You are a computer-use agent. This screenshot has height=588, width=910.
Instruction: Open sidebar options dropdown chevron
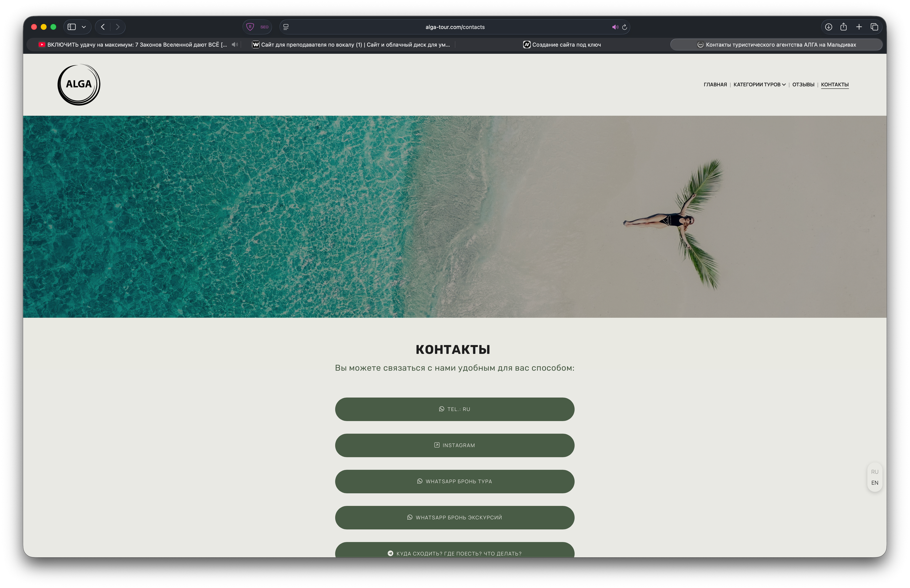pyautogui.click(x=84, y=27)
